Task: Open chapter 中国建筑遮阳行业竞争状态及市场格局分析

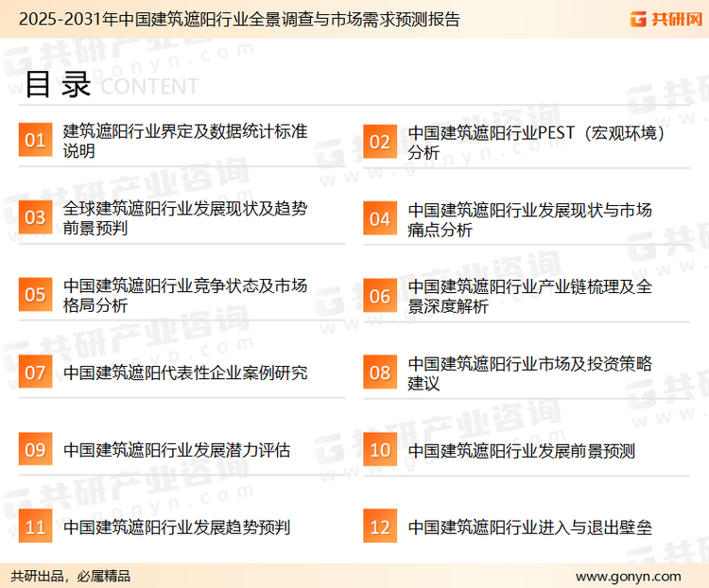Action: (185, 295)
